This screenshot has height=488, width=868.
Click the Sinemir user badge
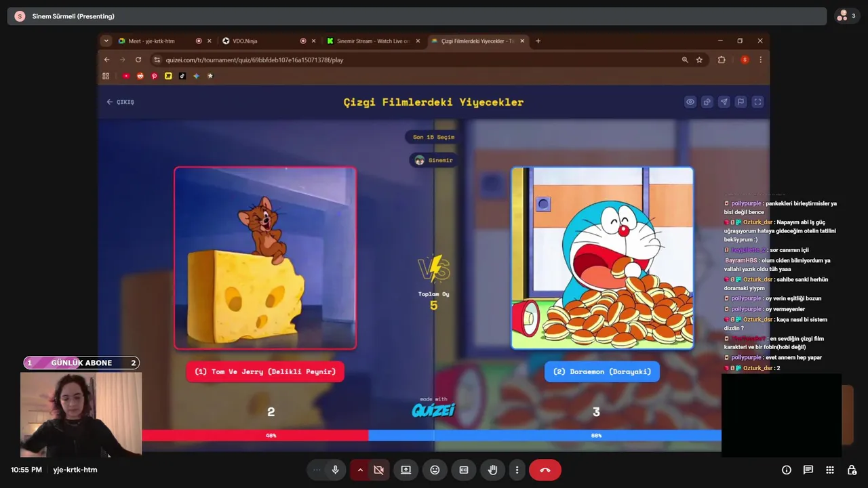tap(434, 160)
